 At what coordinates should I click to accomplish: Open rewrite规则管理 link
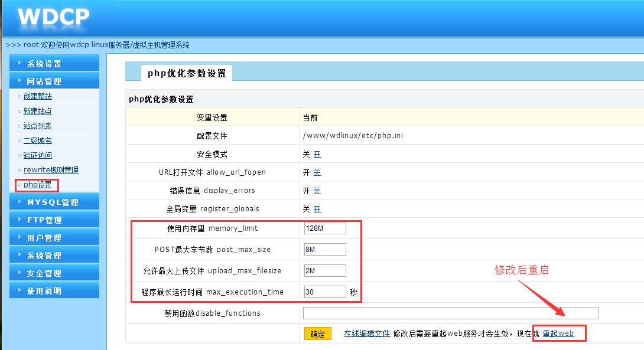[x=51, y=170]
